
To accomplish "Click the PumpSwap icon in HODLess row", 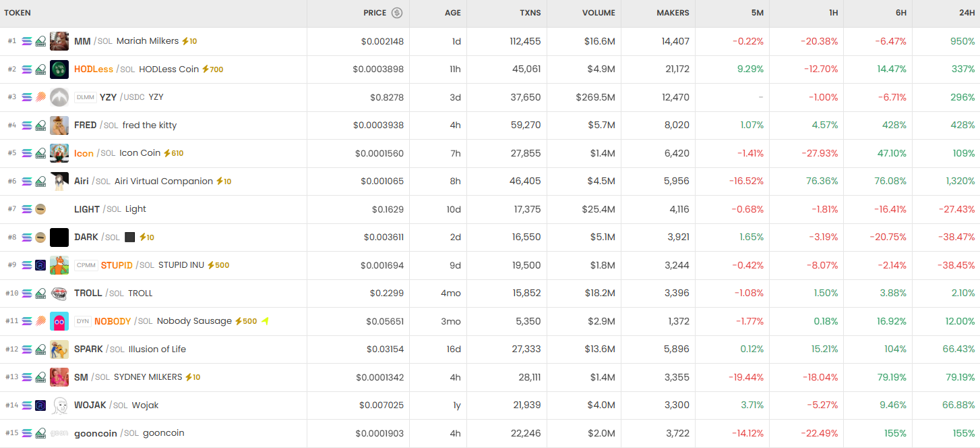I will 40,69.
